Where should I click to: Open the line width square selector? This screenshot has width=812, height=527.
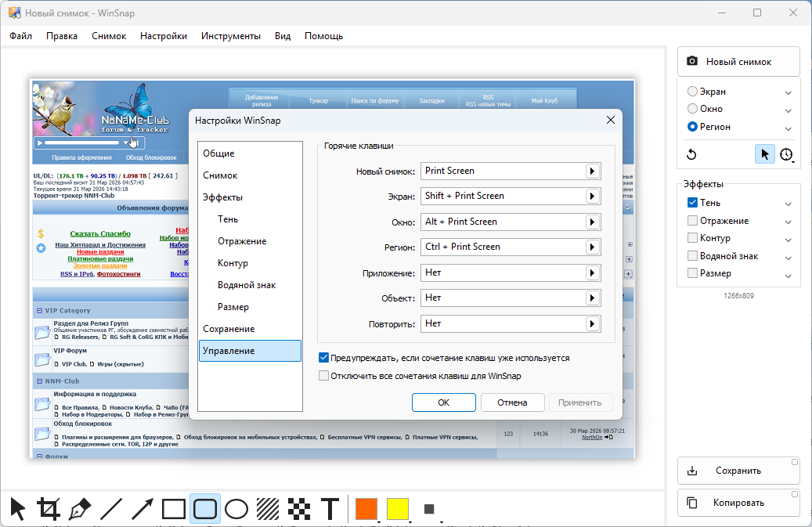(429, 509)
